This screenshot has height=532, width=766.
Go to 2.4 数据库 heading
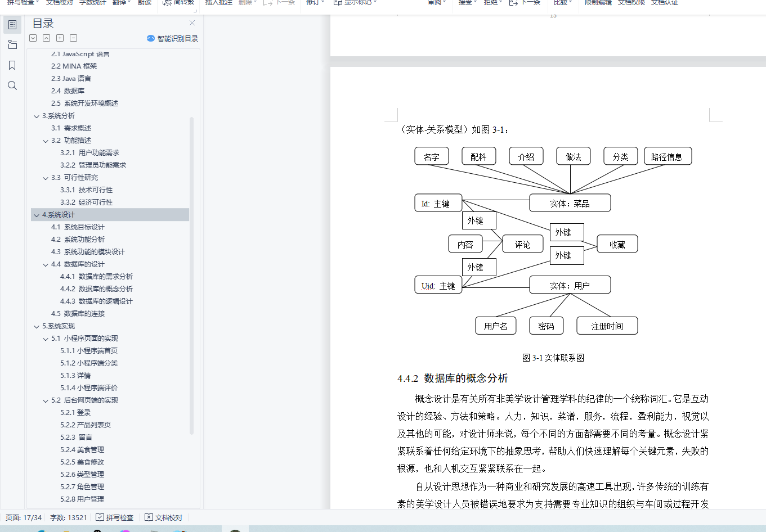tap(68, 91)
